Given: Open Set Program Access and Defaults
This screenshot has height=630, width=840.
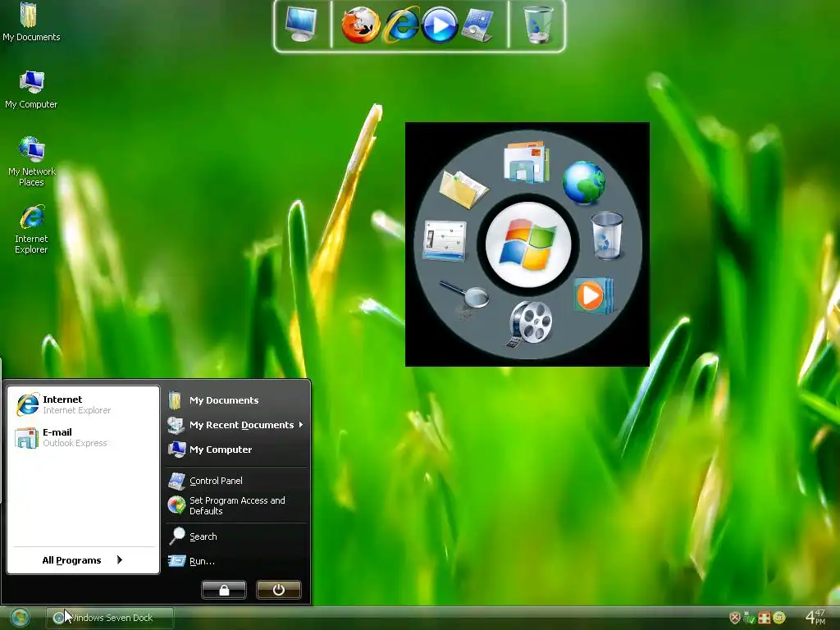Looking at the screenshot, I should coord(236,505).
